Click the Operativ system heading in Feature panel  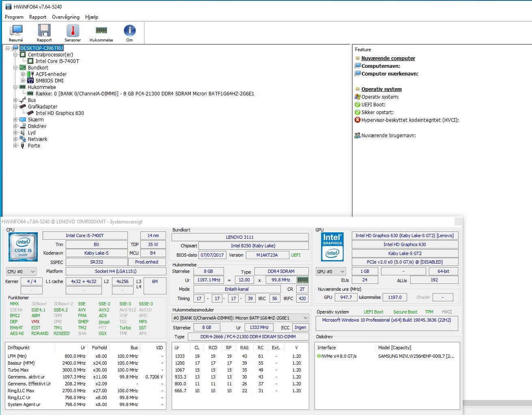381,89
